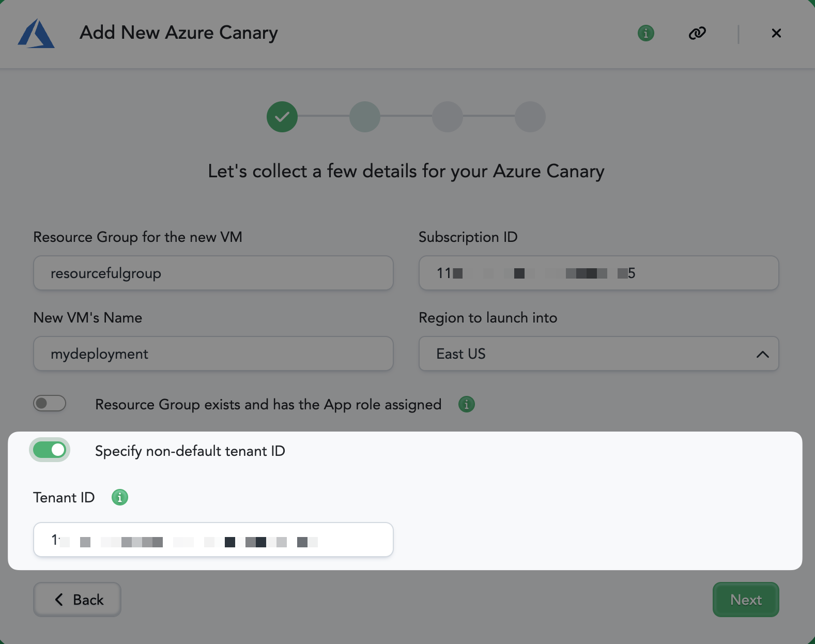Open the Region to launch into dropdown
Screen dimensions: 815x644
pyautogui.click(x=598, y=354)
